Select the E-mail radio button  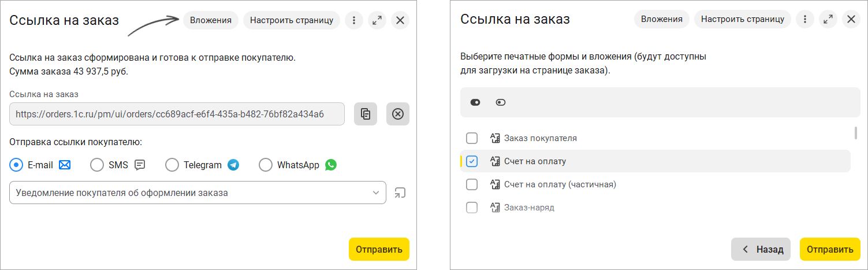click(17, 165)
